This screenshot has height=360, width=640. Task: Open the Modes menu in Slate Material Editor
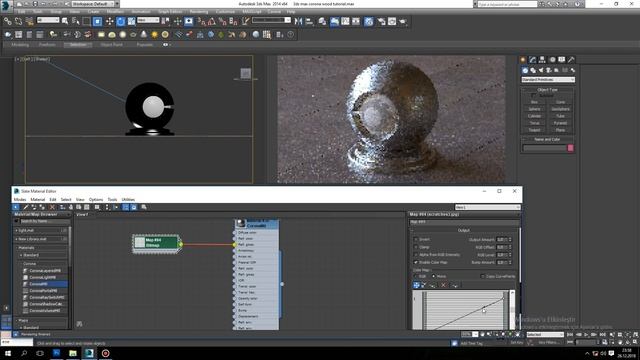20,200
